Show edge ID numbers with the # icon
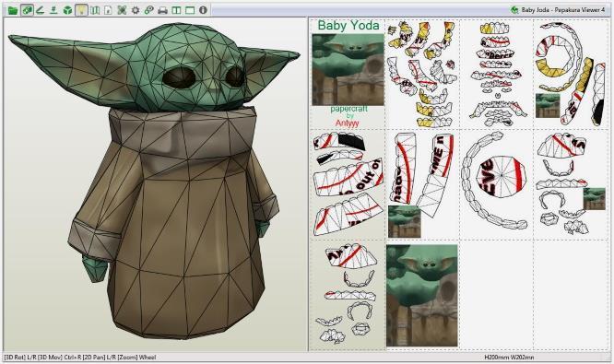 [53, 10]
